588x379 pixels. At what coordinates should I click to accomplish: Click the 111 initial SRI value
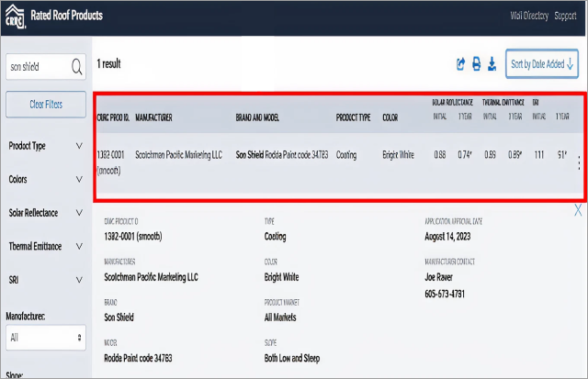pos(539,155)
